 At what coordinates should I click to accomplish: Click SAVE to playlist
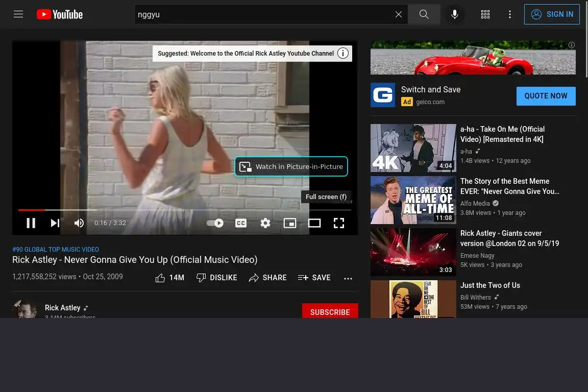[314, 278]
